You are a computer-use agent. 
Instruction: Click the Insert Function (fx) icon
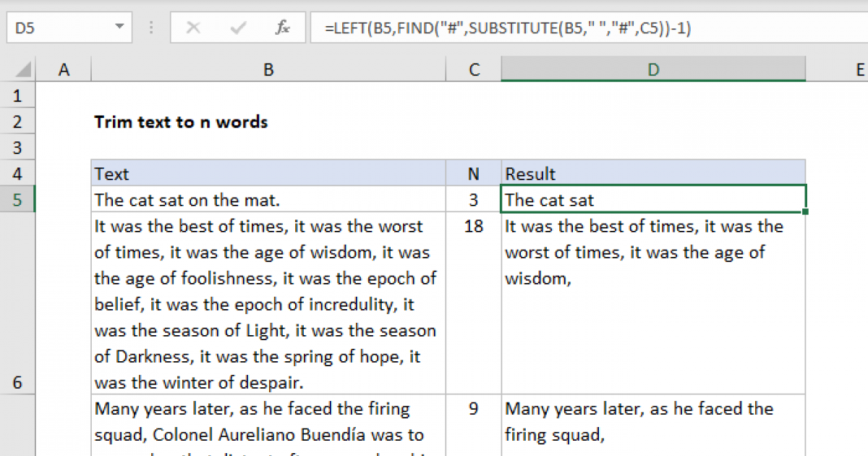click(282, 28)
